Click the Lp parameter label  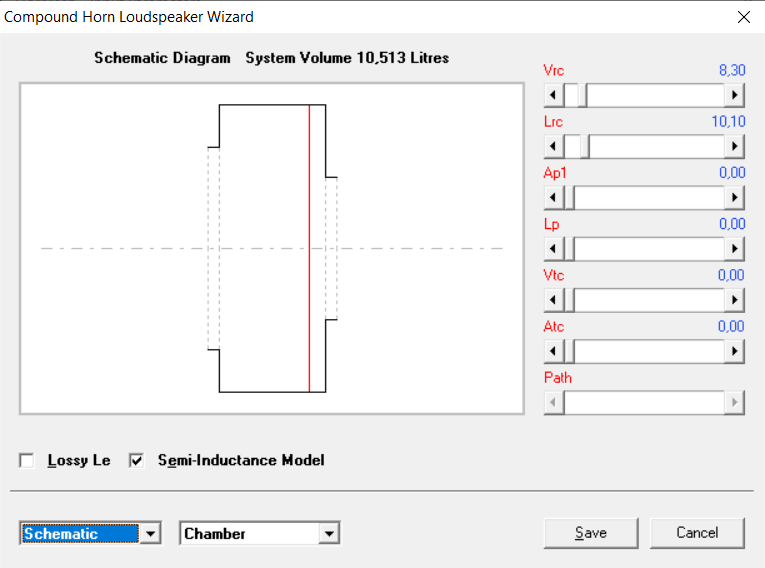tap(551, 224)
